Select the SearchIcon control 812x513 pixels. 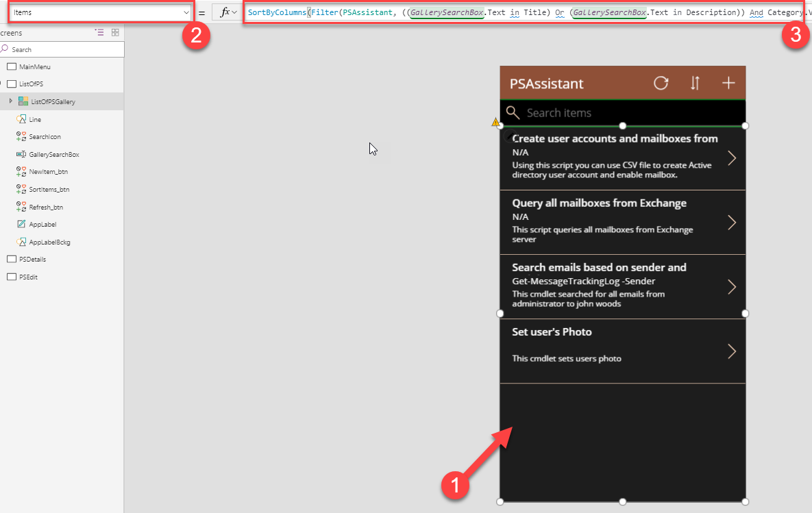point(45,137)
